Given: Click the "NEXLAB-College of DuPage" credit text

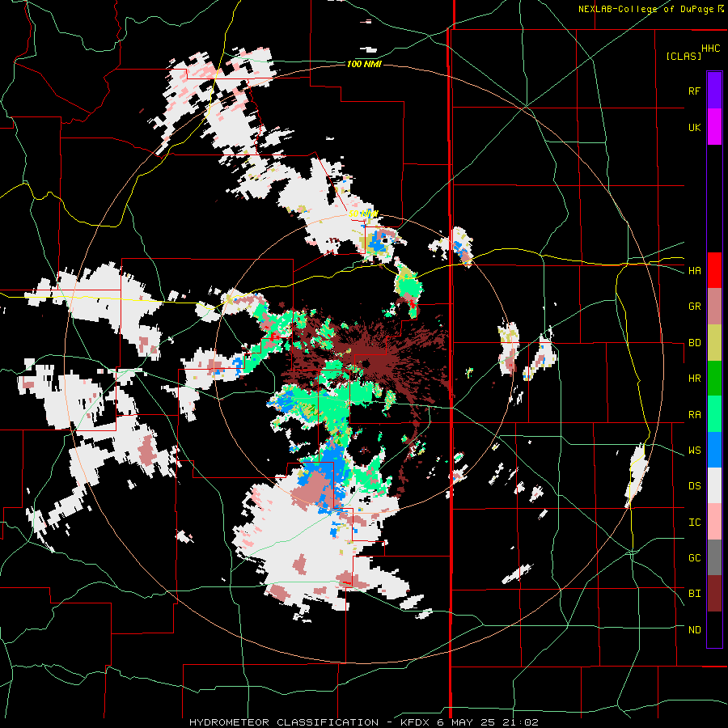Looking at the screenshot, I should point(645,9).
